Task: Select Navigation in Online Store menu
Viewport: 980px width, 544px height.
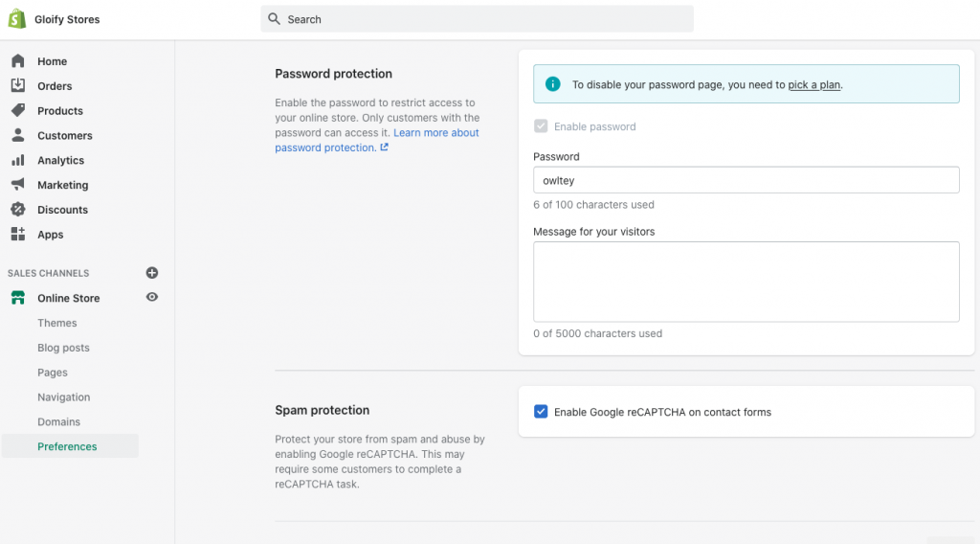Action: 64,397
